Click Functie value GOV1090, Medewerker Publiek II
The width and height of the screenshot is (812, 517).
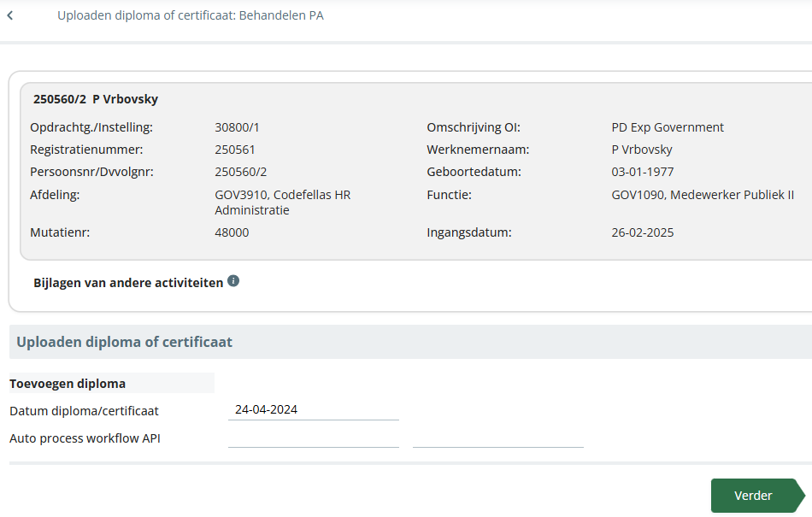click(703, 195)
